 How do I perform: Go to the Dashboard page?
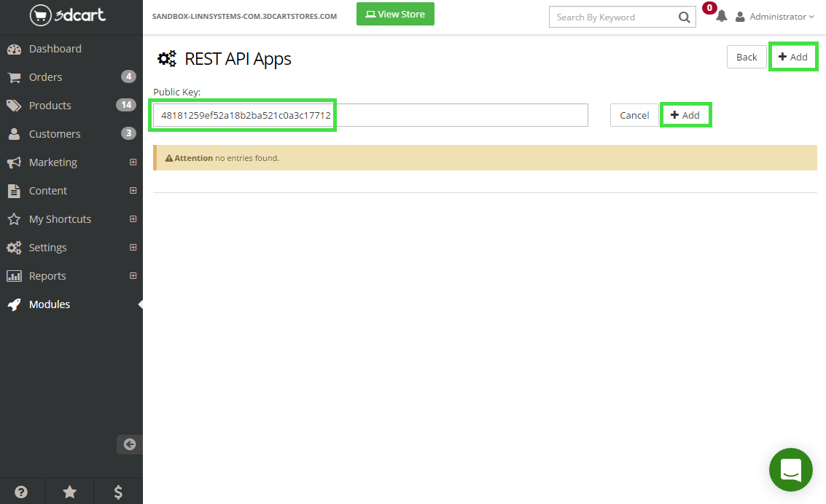point(55,49)
